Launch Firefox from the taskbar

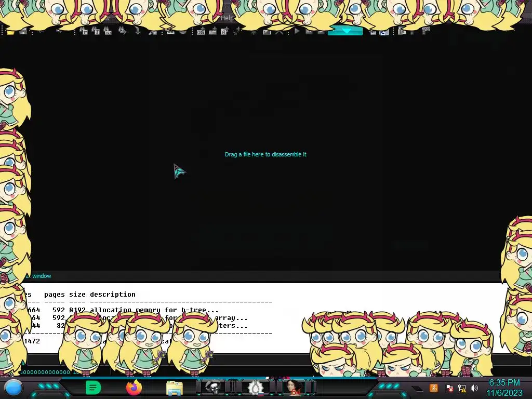(x=134, y=388)
